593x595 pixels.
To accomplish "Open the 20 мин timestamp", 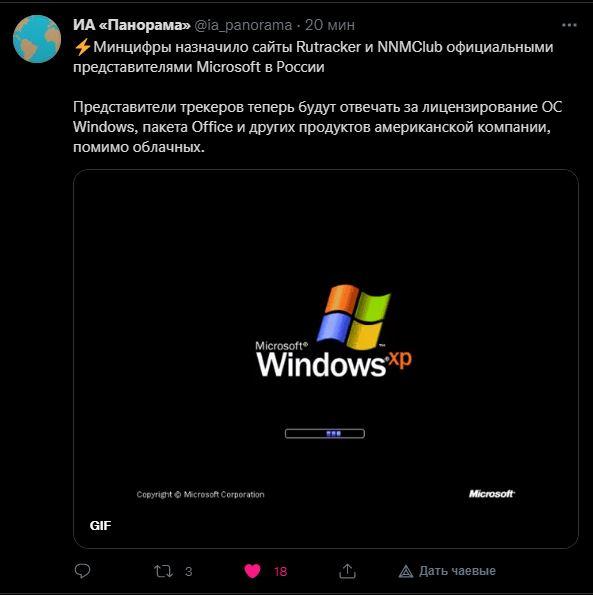I will [x=330, y=25].
